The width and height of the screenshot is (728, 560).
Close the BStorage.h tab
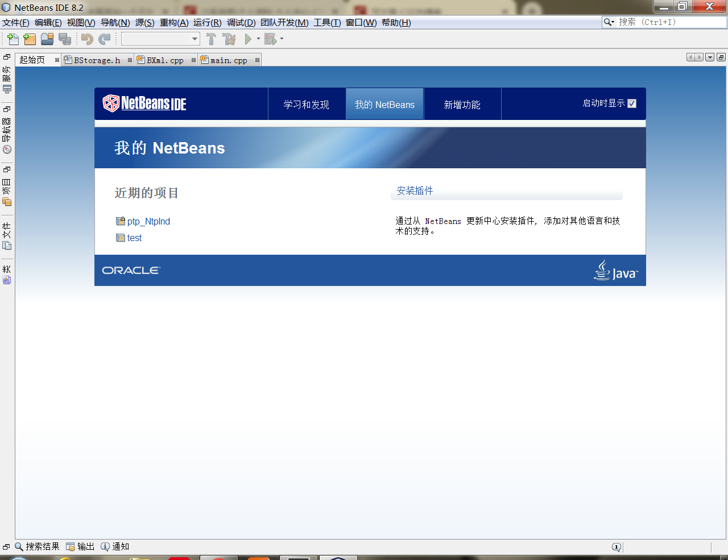pos(130,60)
